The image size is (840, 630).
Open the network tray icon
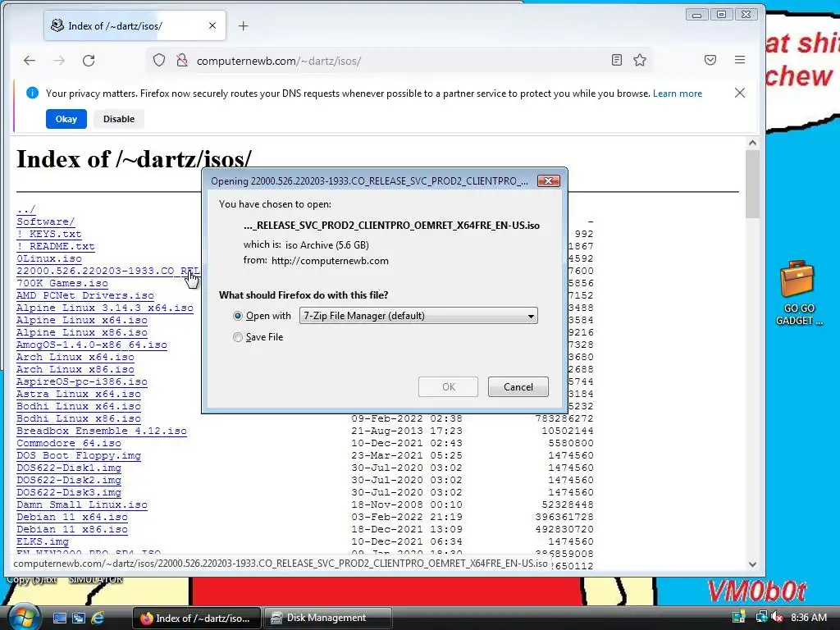[x=760, y=617]
